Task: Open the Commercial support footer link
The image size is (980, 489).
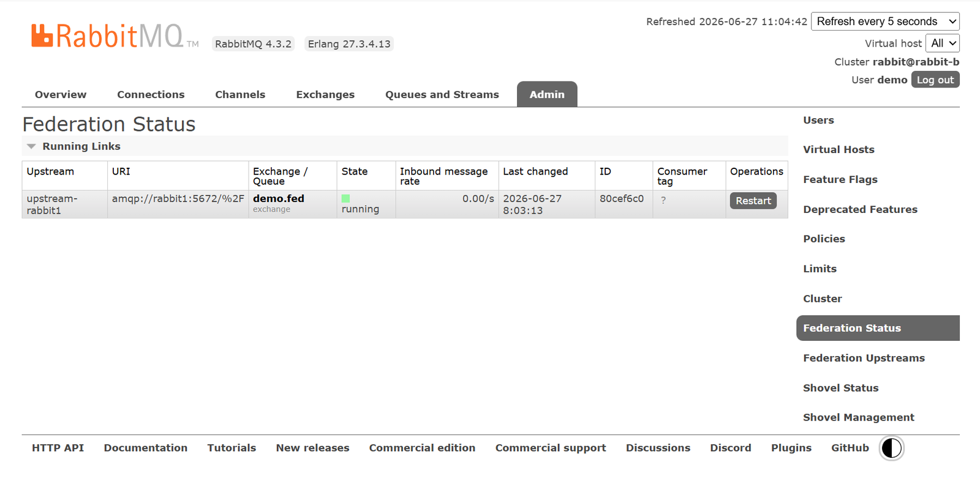Action: pyautogui.click(x=551, y=448)
